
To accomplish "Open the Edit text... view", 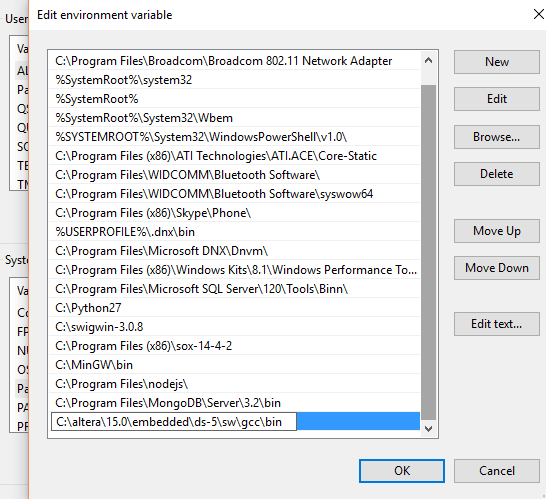I will tap(497, 324).
